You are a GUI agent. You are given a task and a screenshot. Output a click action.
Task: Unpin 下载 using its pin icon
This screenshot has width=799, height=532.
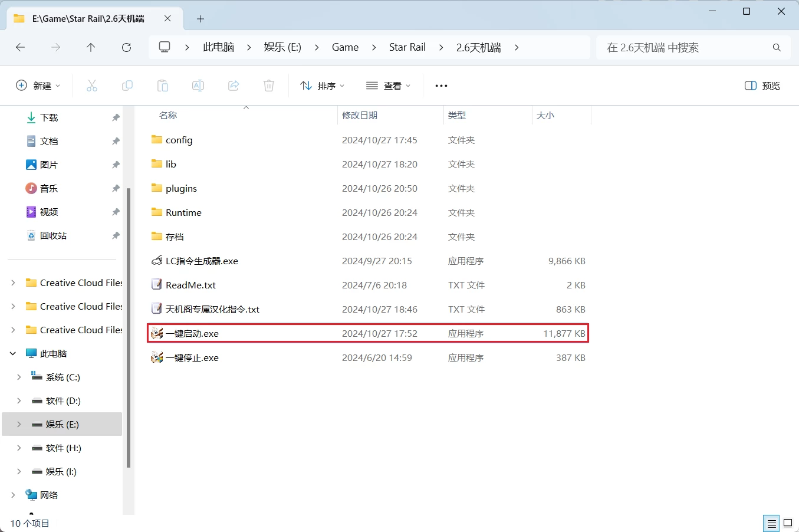click(116, 117)
